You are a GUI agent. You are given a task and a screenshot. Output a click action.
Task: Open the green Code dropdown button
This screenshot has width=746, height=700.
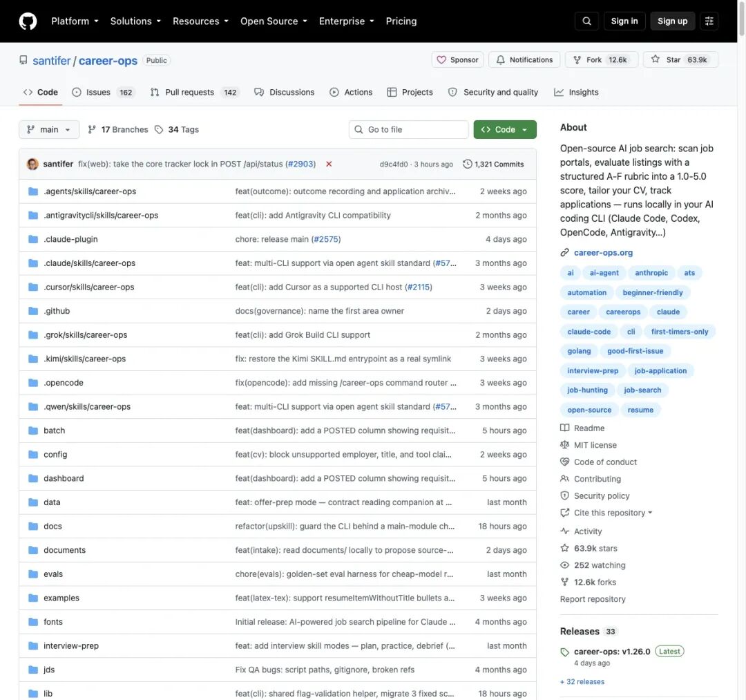(x=505, y=129)
